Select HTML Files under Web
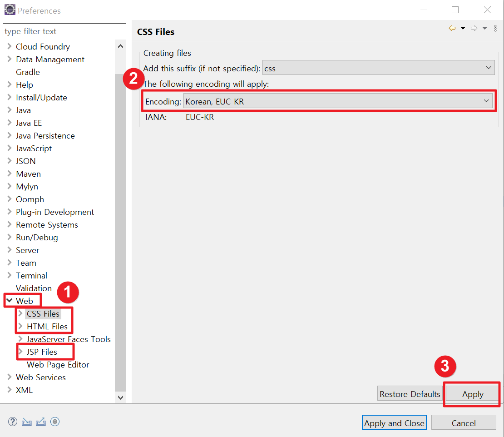 click(x=47, y=326)
